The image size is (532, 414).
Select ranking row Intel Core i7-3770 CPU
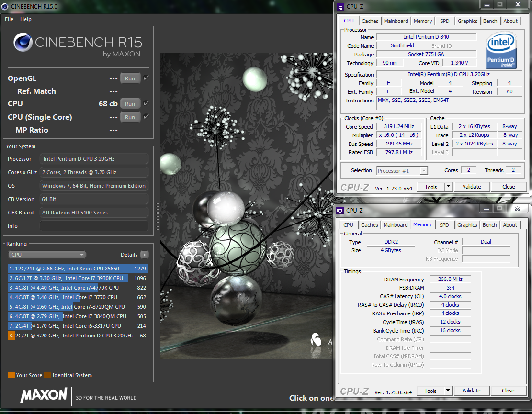[78, 297]
